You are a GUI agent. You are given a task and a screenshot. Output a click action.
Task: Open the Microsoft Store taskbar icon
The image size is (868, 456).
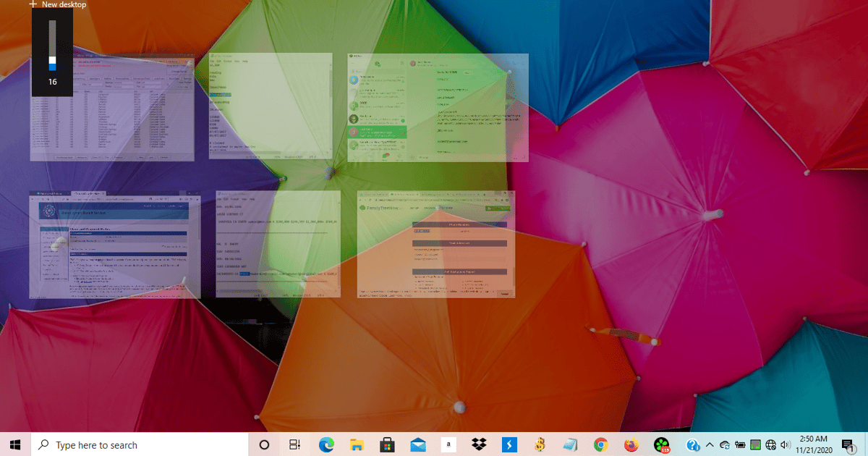click(387, 444)
